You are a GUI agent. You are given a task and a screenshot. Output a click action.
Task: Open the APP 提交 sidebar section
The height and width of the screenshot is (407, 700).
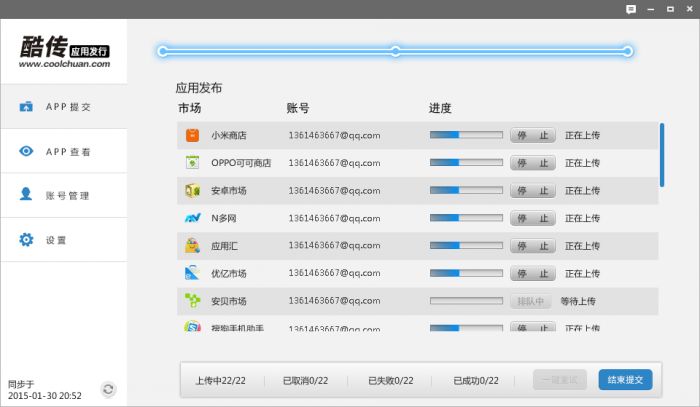(x=64, y=107)
